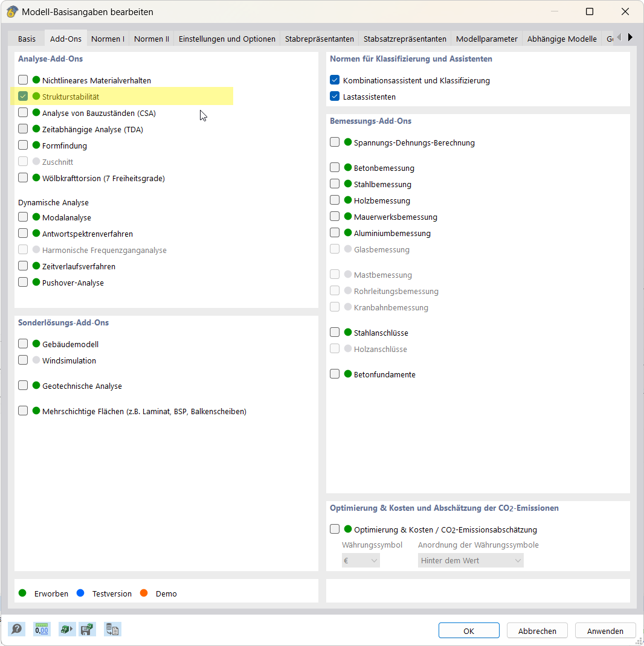The width and height of the screenshot is (644, 646).
Task: Click the Abbrechen button
Action: [537, 630]
